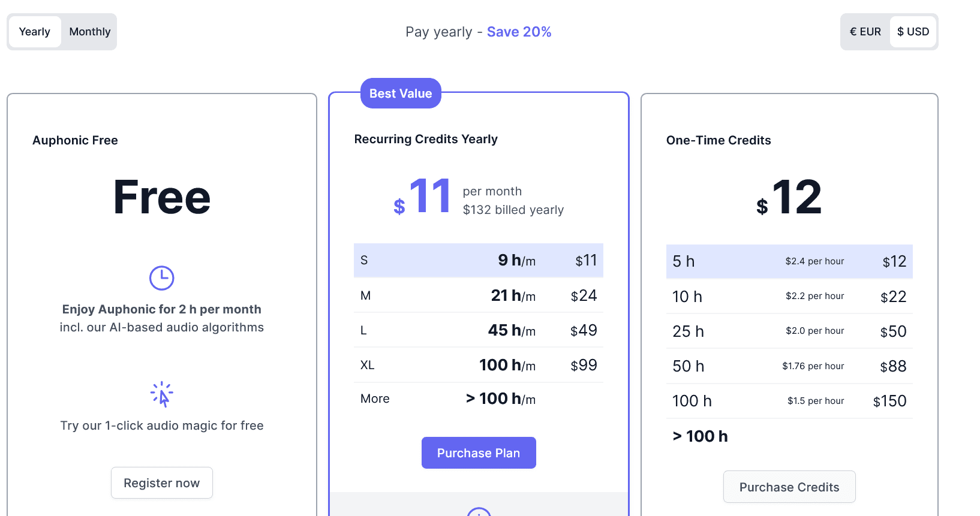Pick the 100 h credits for $150
980x516 pixels.
click(x=789, y=401)
